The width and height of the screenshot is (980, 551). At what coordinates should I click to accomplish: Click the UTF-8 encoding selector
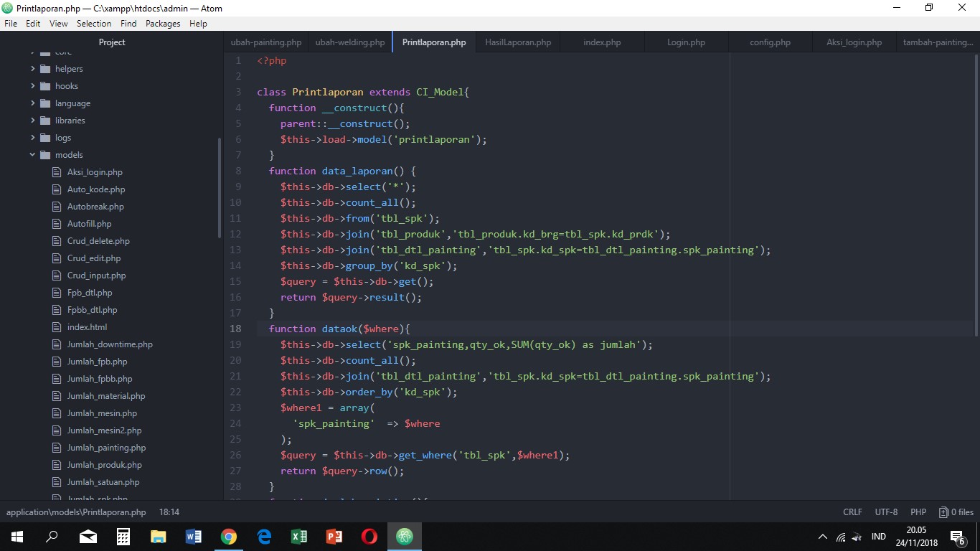(885, 512)
